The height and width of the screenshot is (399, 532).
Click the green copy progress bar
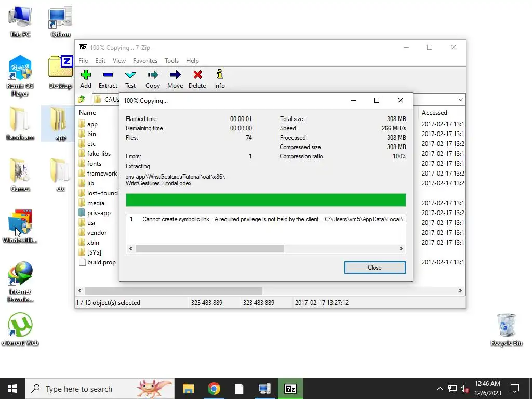coord(265,200)
